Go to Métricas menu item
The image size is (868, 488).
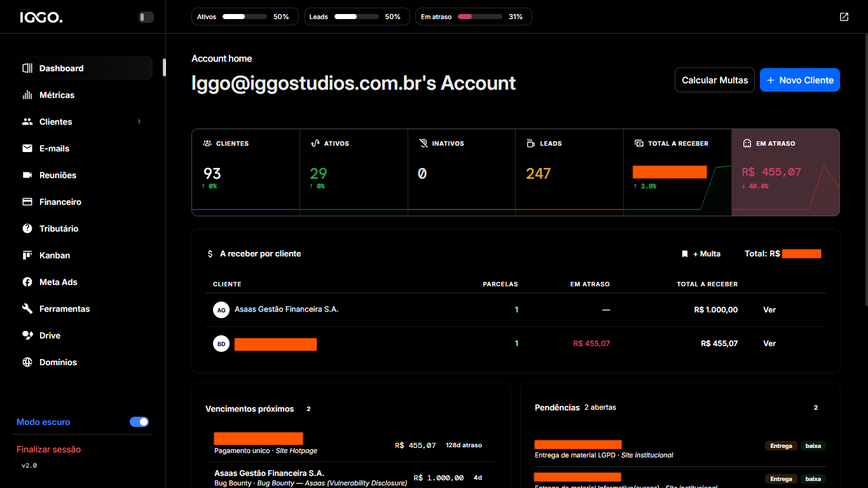click(83, 95)
